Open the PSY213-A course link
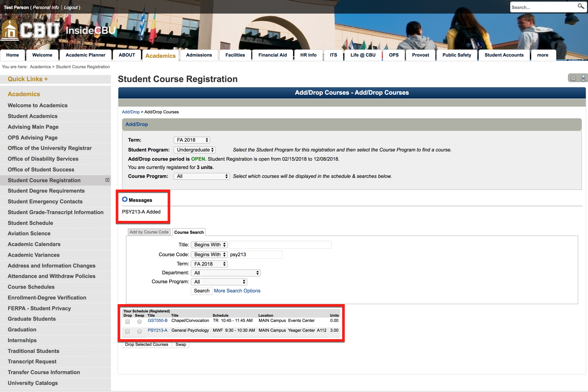The width and height of the screenshot is (588, 392). (157, 330)
